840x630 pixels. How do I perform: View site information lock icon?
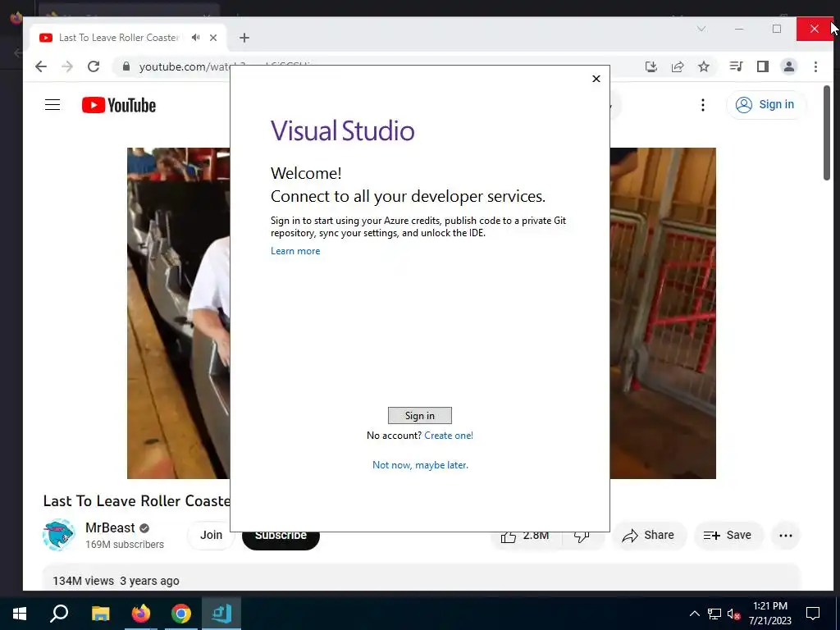(126, 66)
